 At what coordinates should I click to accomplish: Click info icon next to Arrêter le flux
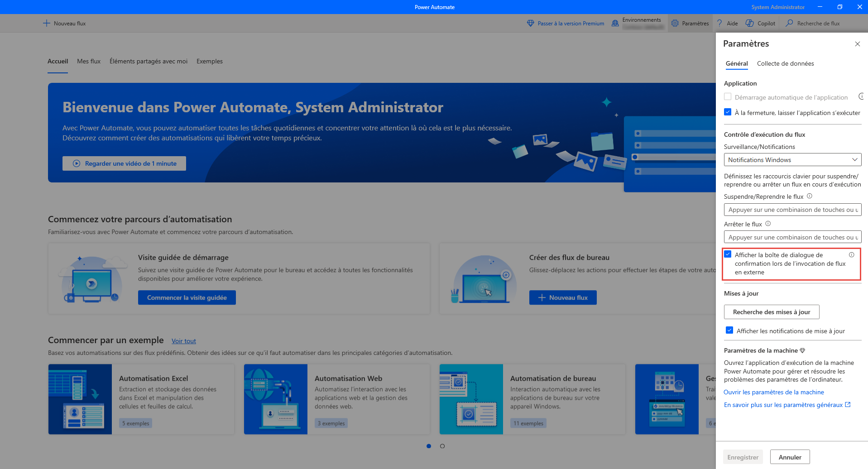coord(768,224)
